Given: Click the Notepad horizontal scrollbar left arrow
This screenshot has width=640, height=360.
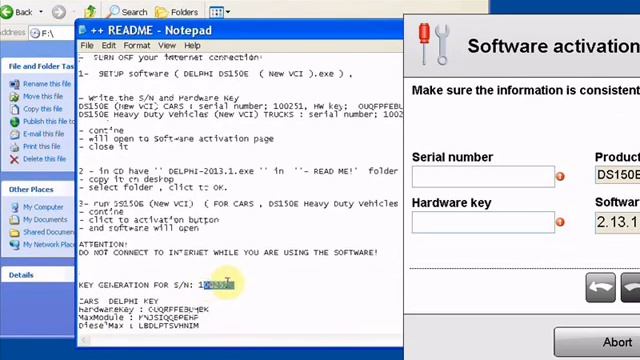Looking at the screenshot, I should [x=84, y=340].
